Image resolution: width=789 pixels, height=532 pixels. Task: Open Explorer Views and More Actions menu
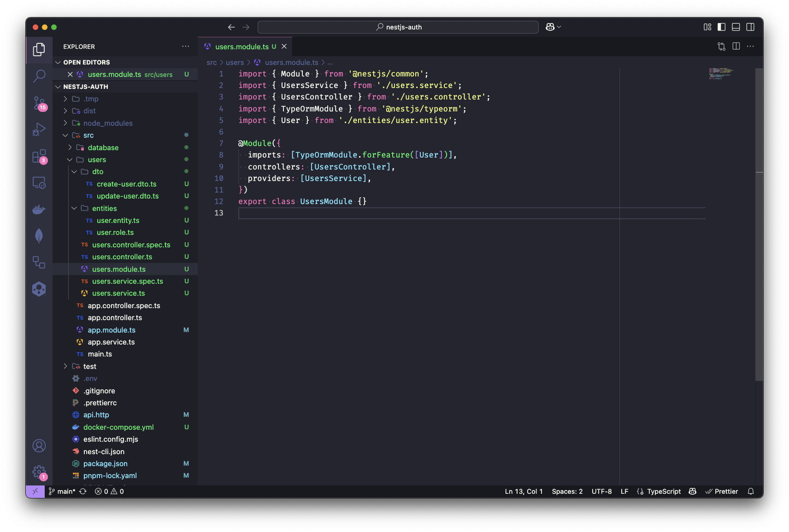tap(186, 47)
